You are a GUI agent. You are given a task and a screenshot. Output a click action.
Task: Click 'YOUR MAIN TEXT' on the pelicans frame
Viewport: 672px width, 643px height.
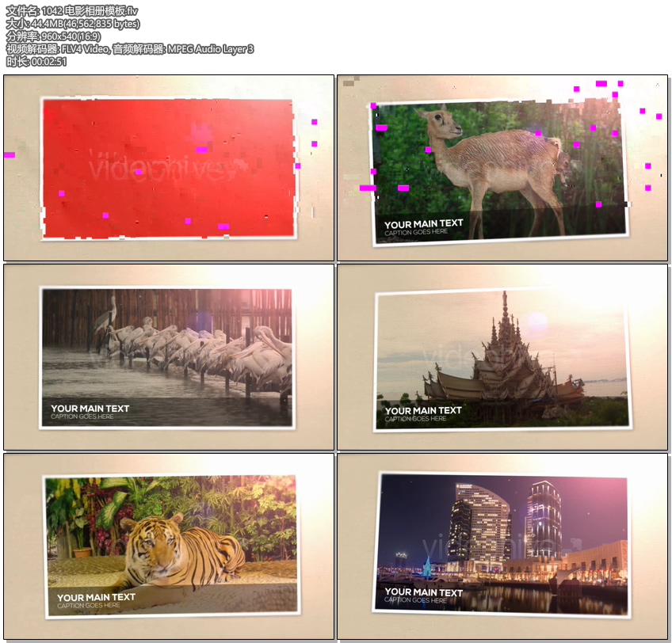tap(90, 409)
